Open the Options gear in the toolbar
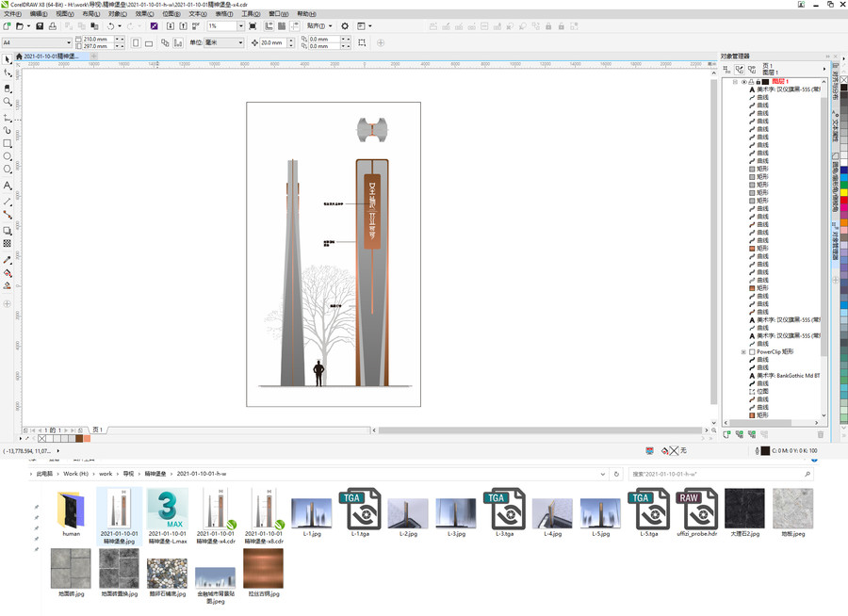This screenshot has width=848, height=616. point(345,26)
